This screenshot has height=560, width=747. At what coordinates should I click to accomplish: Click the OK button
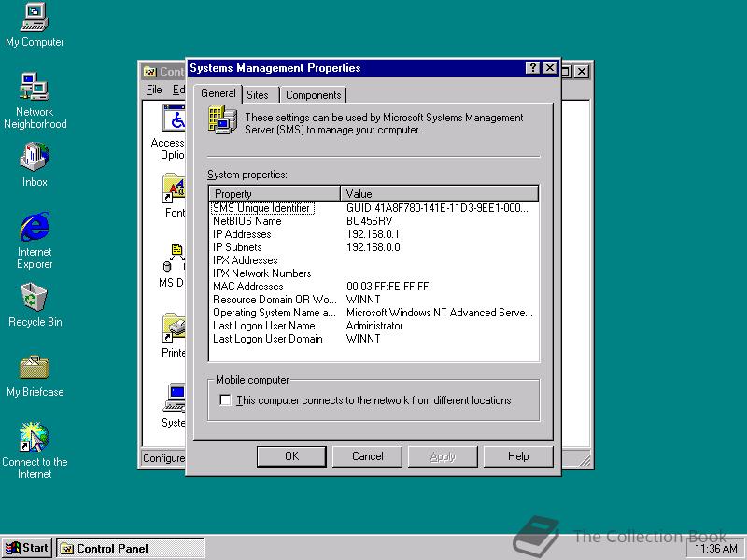pyautogui.click(x=291, y=456)
